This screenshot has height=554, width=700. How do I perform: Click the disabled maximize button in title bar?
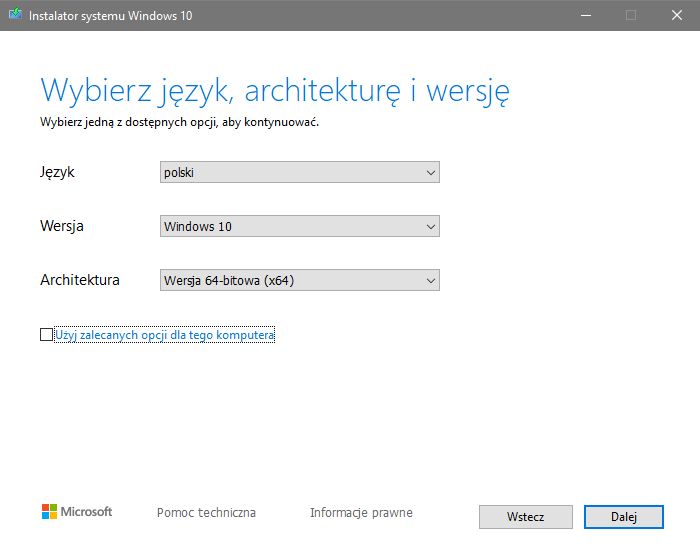pyautogui.click(x=631, y=15)
